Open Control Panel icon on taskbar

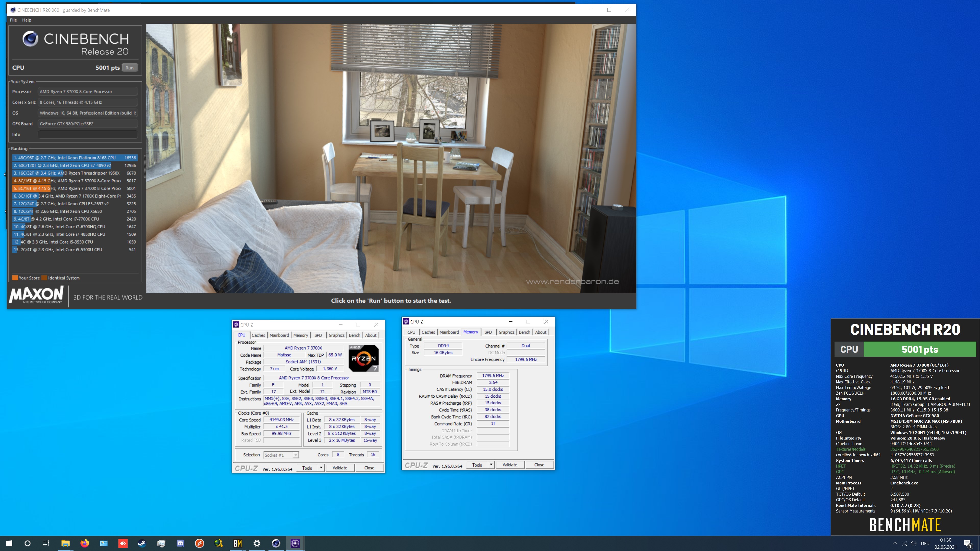(x=103, y=543)
